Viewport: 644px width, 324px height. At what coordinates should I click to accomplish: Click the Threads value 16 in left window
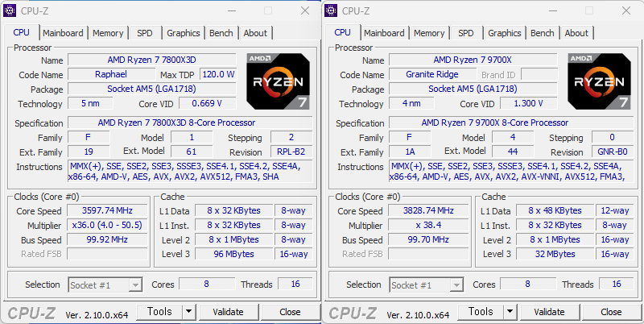point(295,284)
